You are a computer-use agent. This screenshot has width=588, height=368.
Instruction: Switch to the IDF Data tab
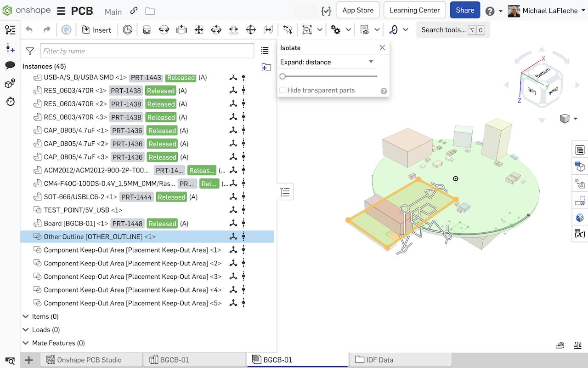[379, 360]
